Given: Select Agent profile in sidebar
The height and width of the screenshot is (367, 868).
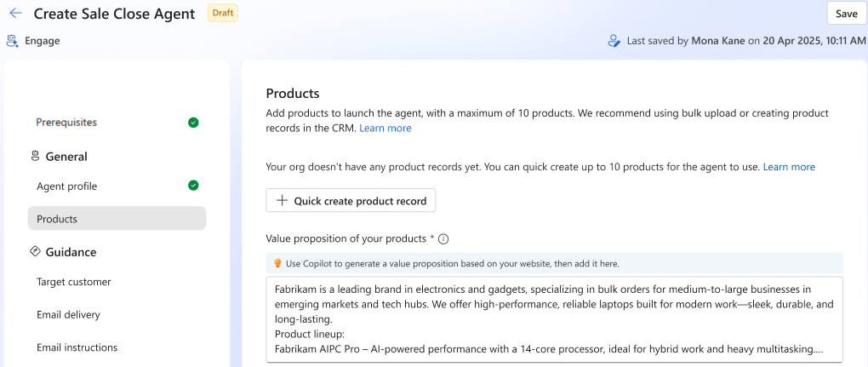Looking at the screenshot, I should click(67, 186).
